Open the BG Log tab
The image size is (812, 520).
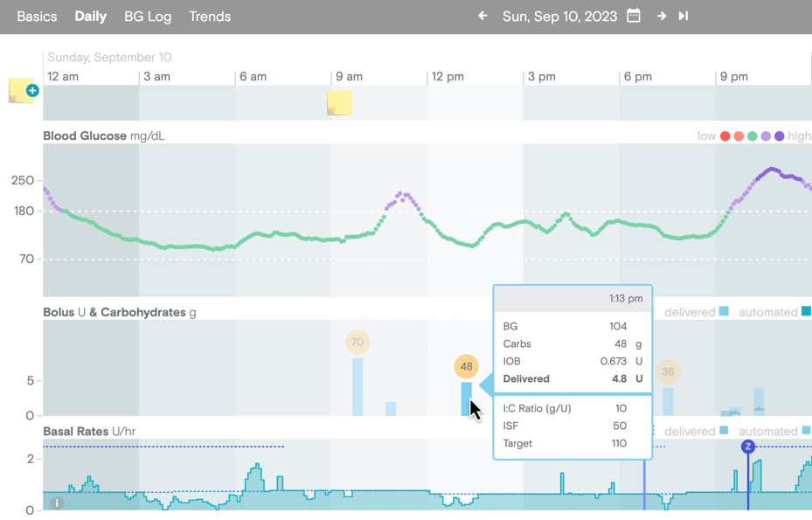point(147,16)
